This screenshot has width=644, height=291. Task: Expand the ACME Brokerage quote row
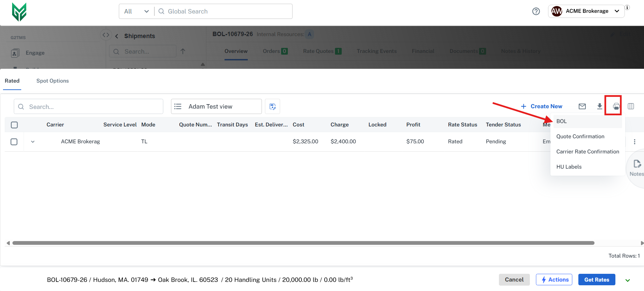coord(33,142)
